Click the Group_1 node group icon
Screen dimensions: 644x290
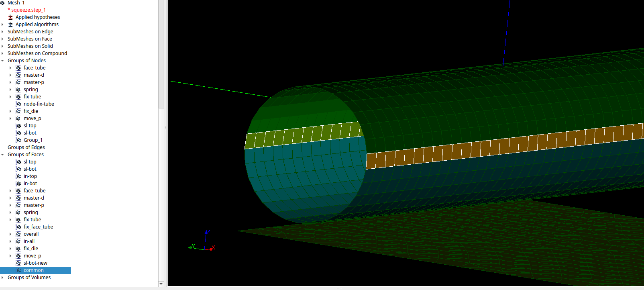[x=18, y=140]
